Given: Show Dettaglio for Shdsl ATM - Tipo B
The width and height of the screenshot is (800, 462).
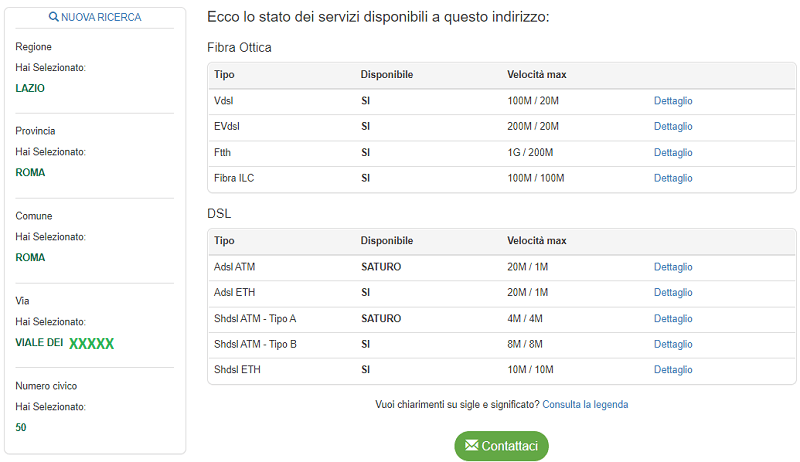Looking at the screenshot, I should pyautogui.click(x=673, y=345).
